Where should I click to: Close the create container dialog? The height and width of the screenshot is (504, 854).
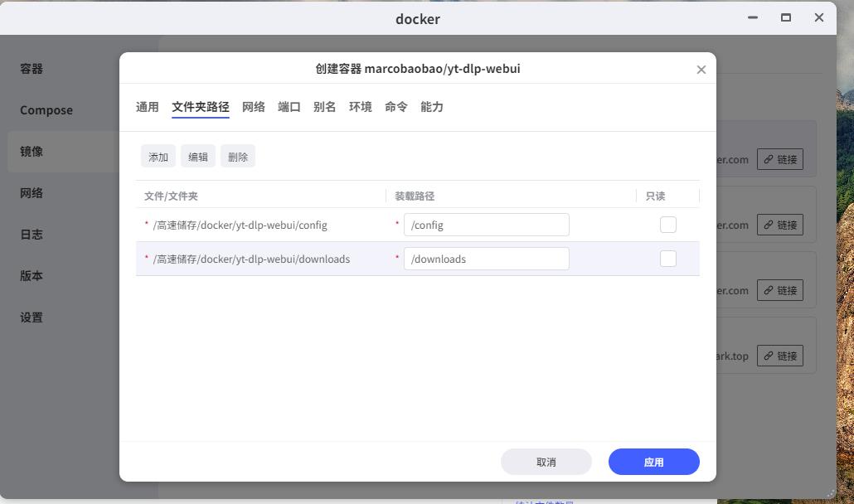click(x=701, y=70)
